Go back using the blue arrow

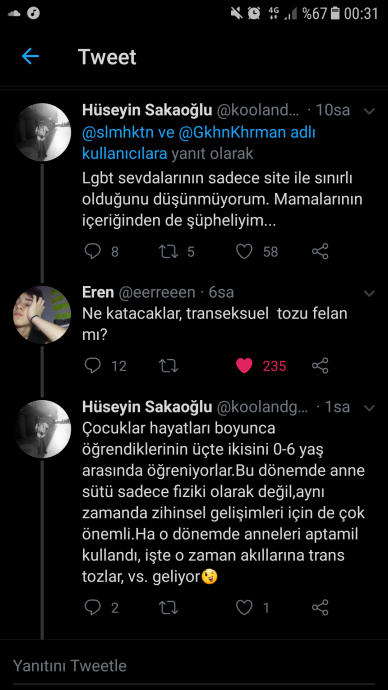[30, 56]
